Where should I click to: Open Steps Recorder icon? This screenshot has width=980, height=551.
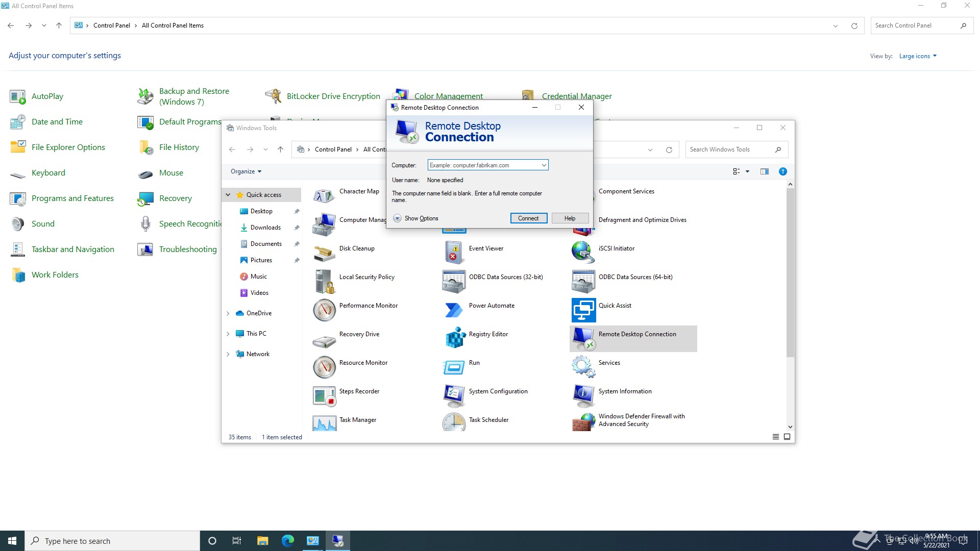324,396
